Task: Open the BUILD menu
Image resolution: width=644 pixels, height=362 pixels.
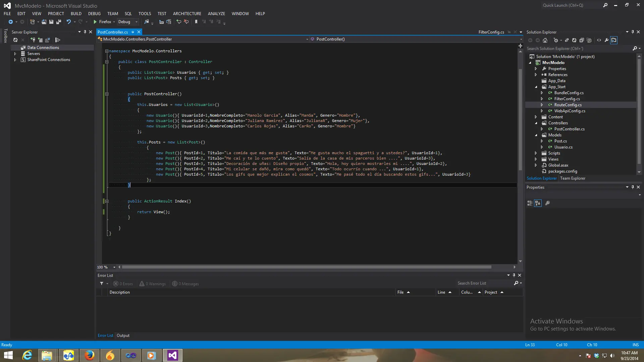Action: tap(76, 14)
